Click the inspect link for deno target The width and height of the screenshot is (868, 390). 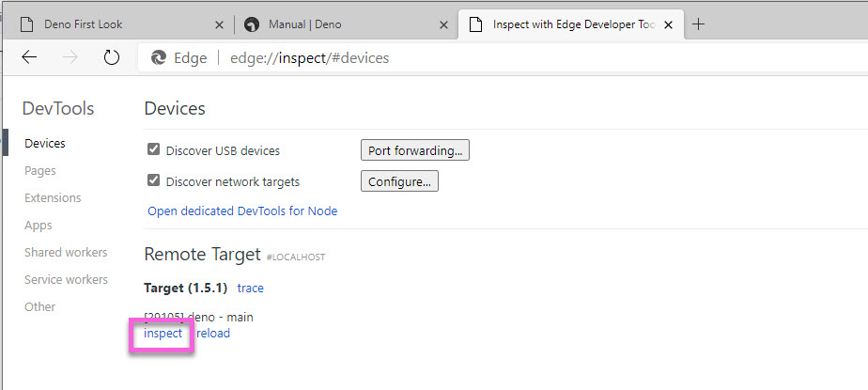[163, 333]
